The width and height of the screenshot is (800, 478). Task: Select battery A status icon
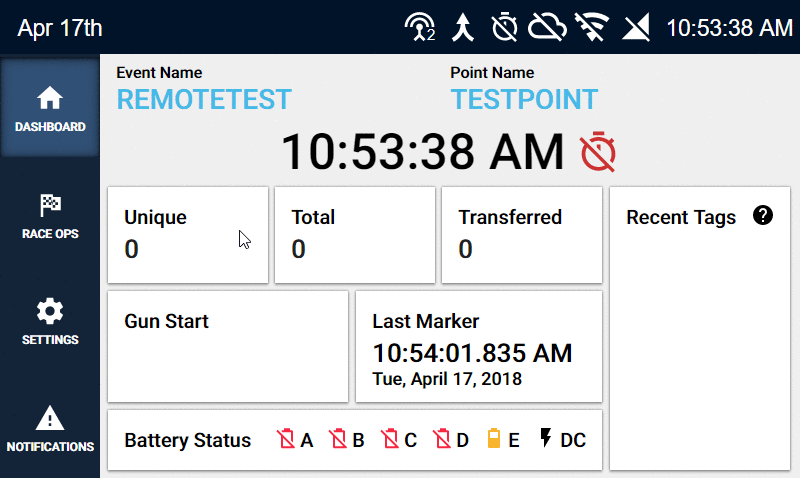coord(286,439)
